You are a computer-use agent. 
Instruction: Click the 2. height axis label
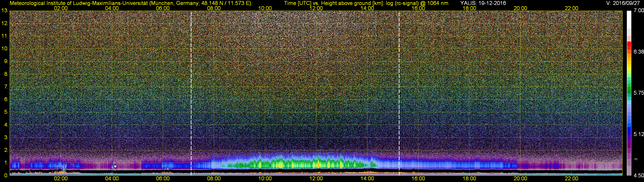(6, 150)
